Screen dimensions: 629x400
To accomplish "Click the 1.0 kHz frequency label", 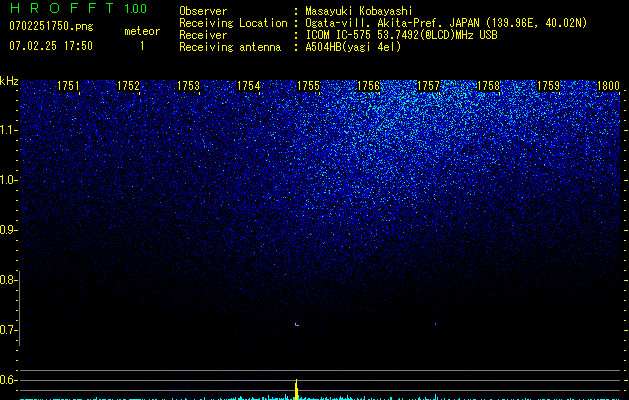I will tap(8, 180).
